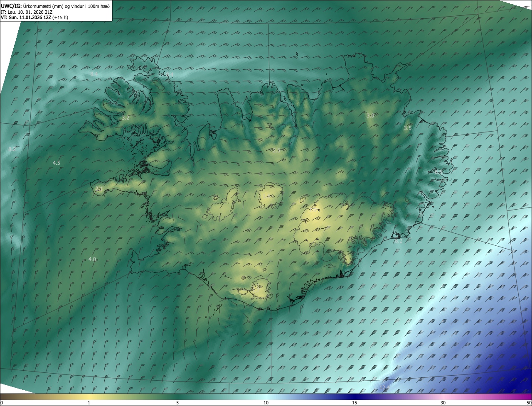Click the 8.4 value label on the map

[x=94, y=74]
